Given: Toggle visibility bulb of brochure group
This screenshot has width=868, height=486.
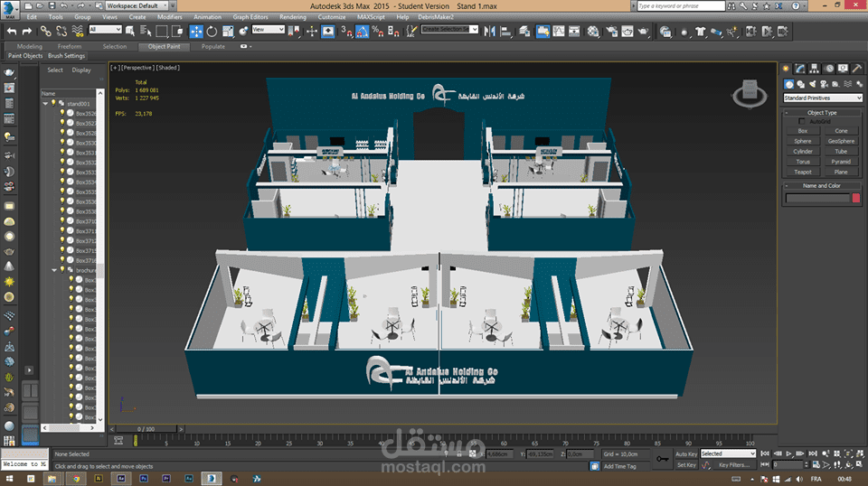Looking at the screenshot, I should pyautogui.click(x=62, y=269).
